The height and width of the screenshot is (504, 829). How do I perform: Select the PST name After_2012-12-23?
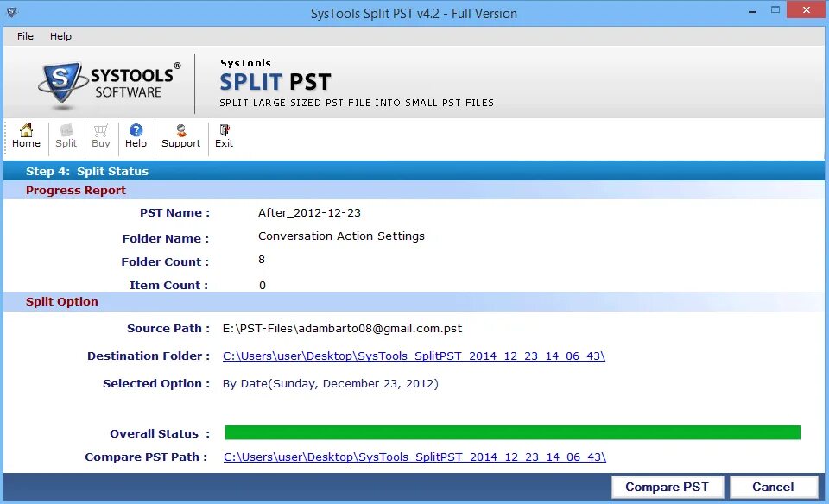309,213
